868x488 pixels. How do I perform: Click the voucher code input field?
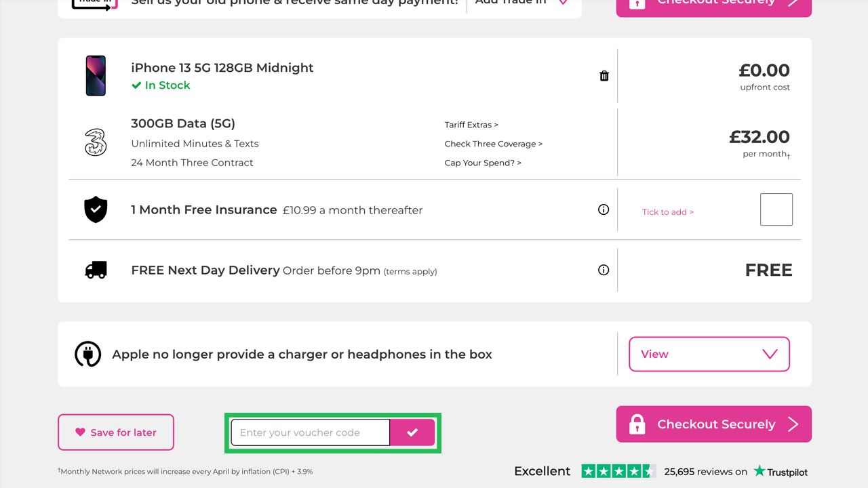(x=311, y=432)
